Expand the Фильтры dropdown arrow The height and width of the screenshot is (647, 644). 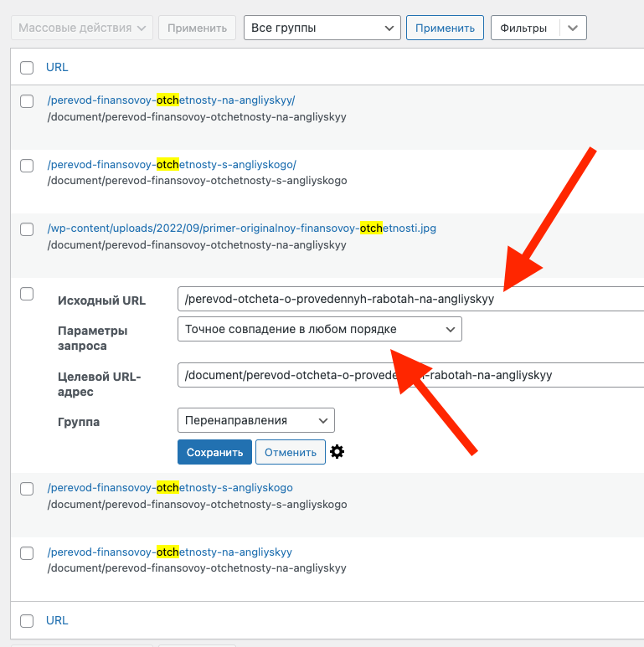tap(573, 28)
